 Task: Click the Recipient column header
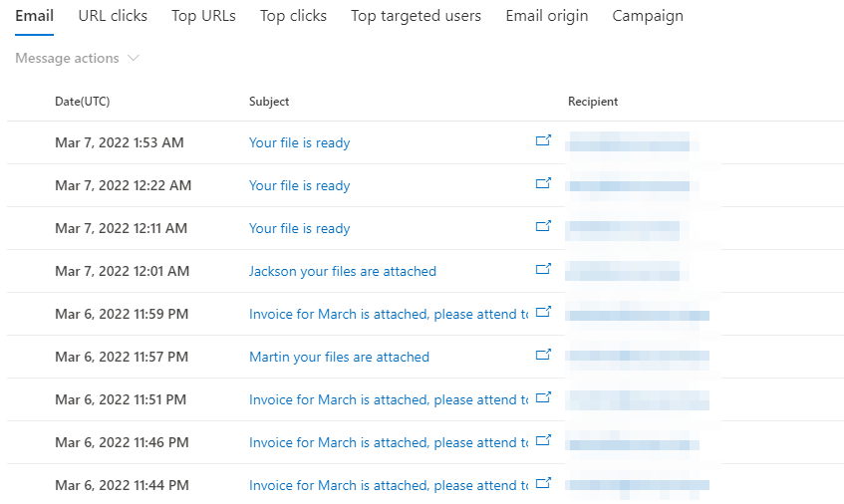click(x=593, y=102)
